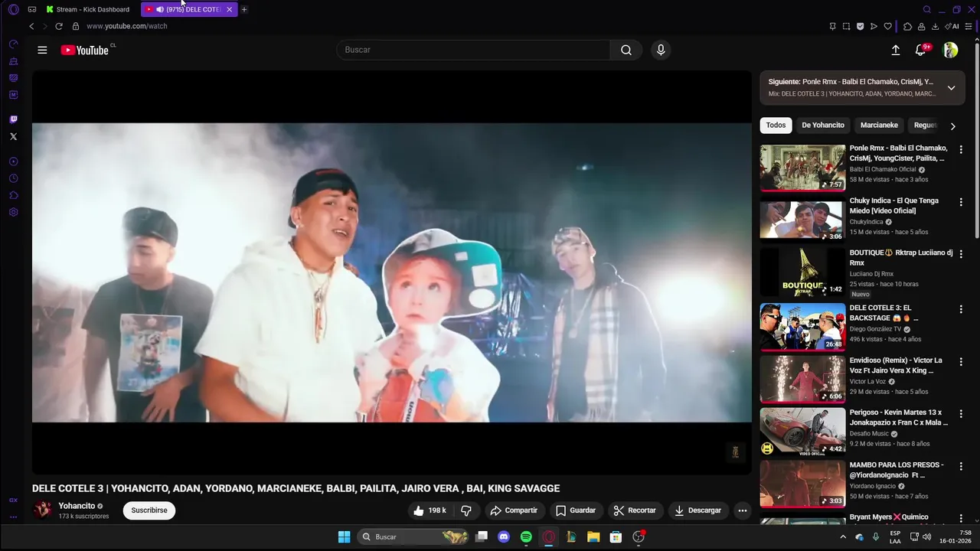The image size is (980, 551).
Task: Open Twitch in Opera sidebar
Action: (13, 119)
